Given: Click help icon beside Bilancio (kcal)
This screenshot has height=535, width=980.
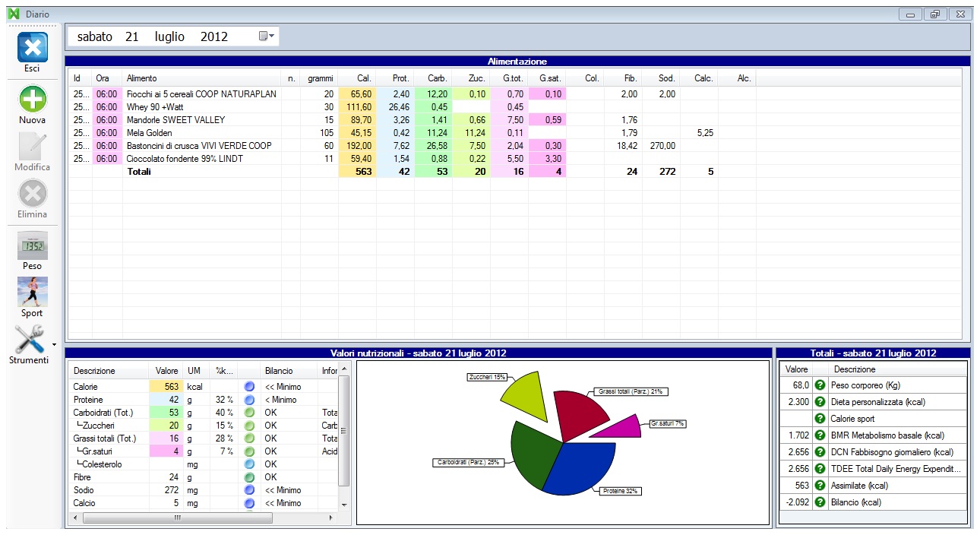Looking at the screenshot, I should pos(820,502).
